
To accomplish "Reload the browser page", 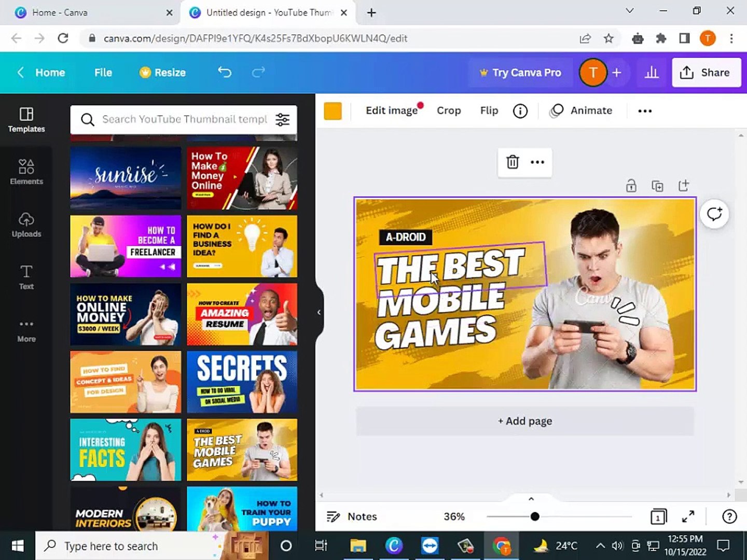I will [63, 38].
